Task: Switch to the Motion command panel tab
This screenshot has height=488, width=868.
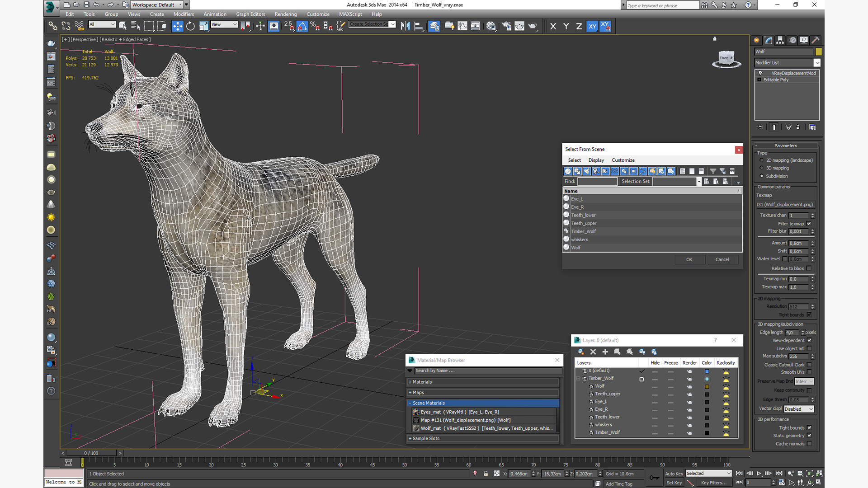Action: [x=793, y=40]
